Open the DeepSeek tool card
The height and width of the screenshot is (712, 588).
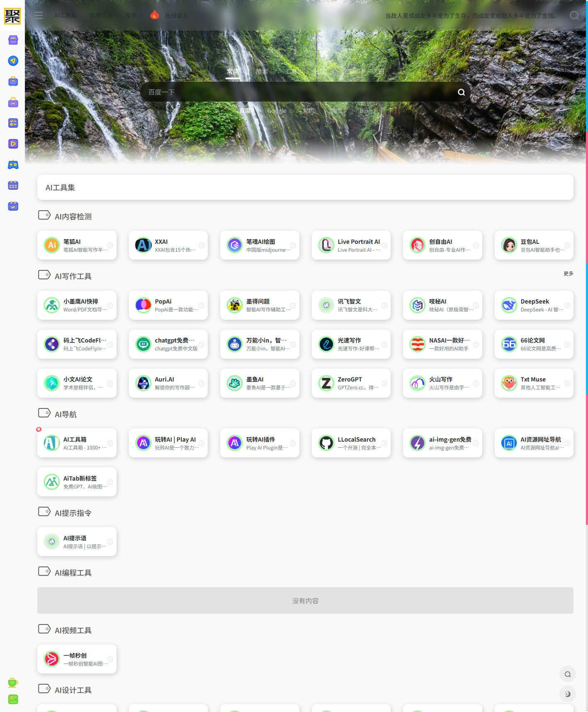pos(534,305)
